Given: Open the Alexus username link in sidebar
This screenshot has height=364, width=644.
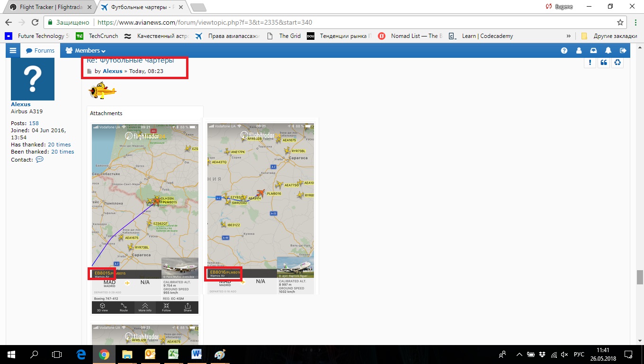Looking at the screenshot, I should (21, 104).
